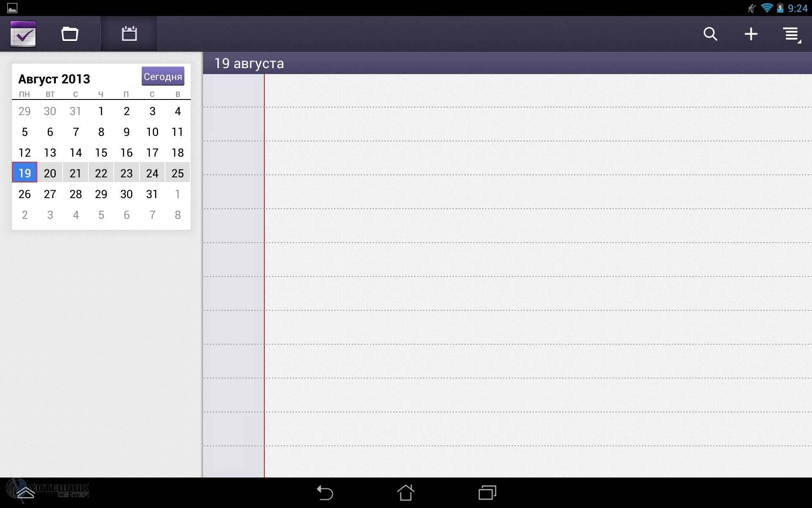Choose August 31 in the calendar
Screen dimensions: 812x508
tap(152, 194)
